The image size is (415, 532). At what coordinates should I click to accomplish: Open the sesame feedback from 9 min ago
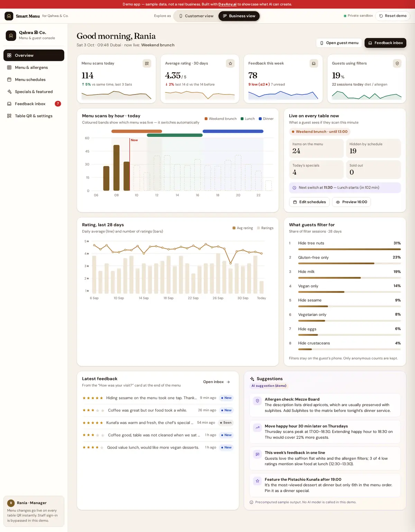(x=158, y=398)
